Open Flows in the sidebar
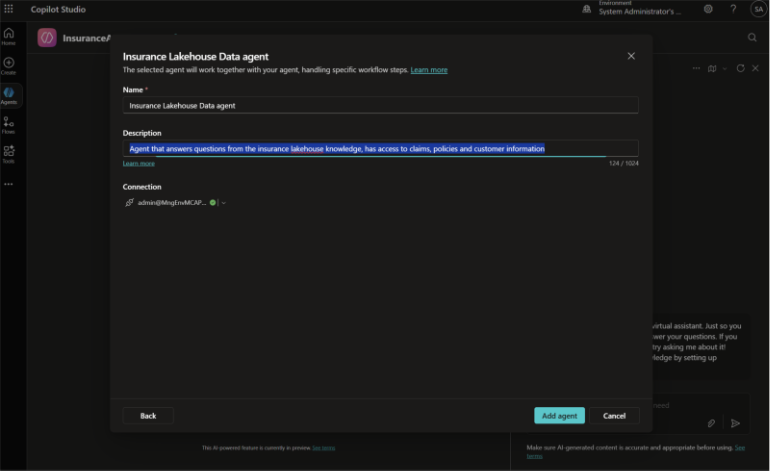This screenshot has width=771, height=471. click(x=8, y=125)
